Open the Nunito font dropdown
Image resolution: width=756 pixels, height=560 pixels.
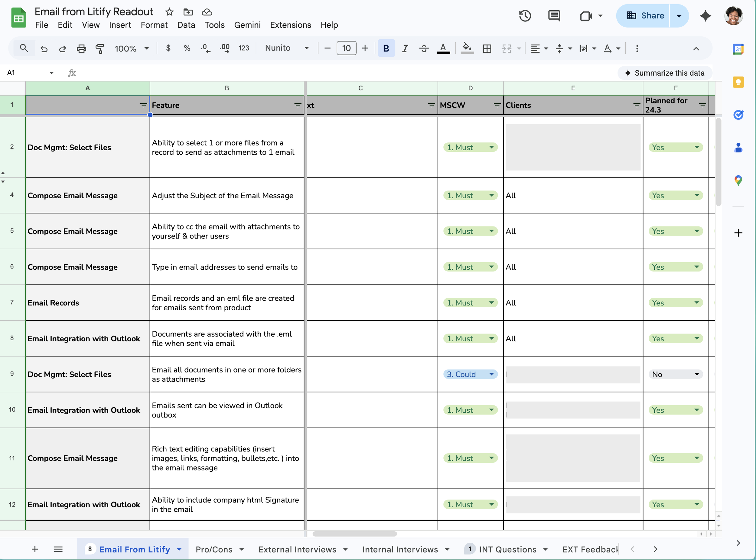coord(287,48)
